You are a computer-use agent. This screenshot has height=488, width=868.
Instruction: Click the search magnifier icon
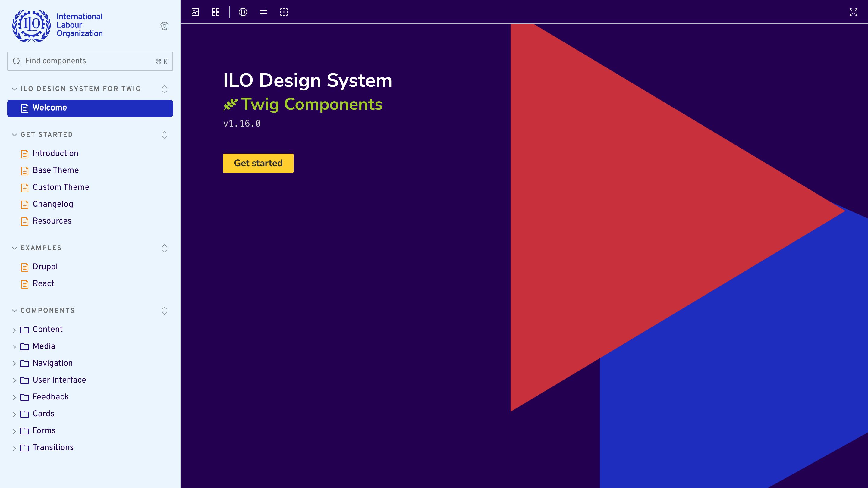click(17, 61)
